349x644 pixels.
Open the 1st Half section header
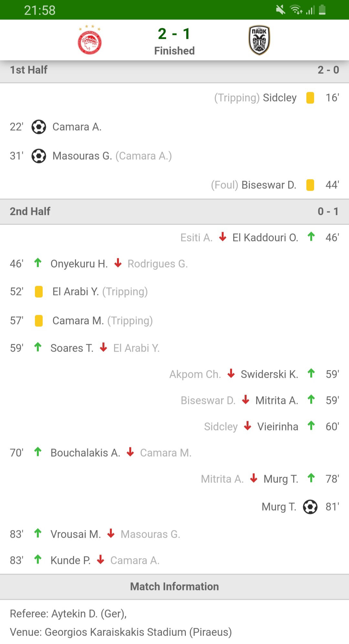click(x=174, y=70)
